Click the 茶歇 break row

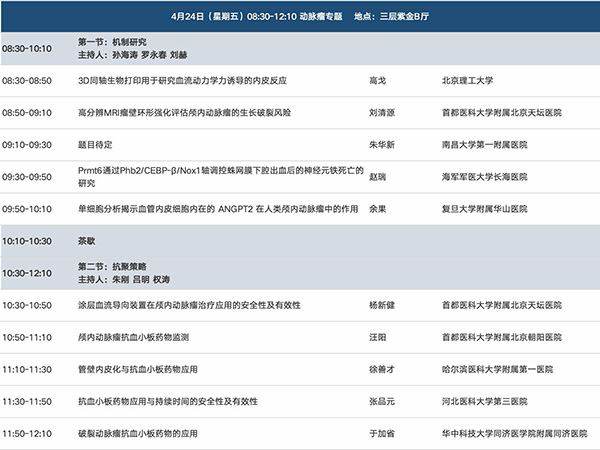pos(88,241)
